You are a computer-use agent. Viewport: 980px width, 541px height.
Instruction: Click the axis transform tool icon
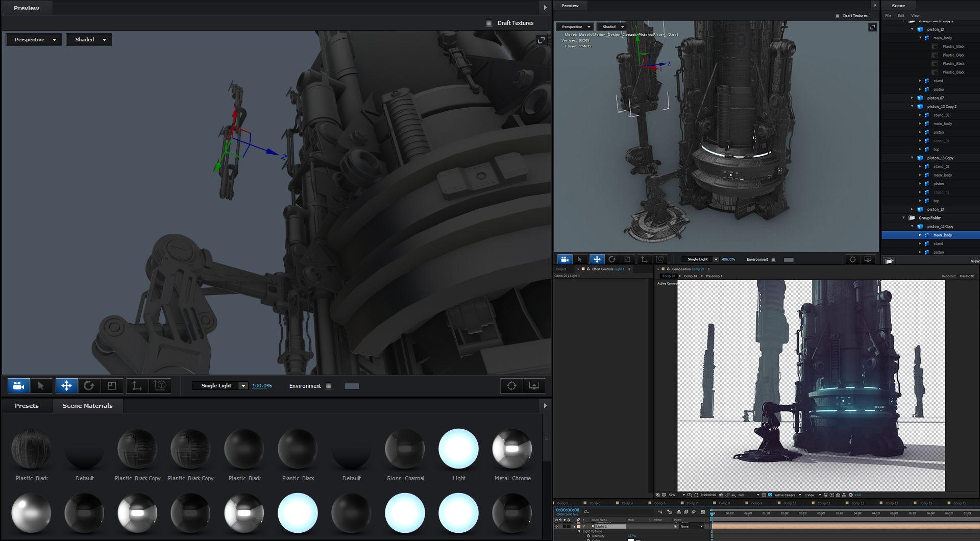pyautogui.click(x=137, y=386)
